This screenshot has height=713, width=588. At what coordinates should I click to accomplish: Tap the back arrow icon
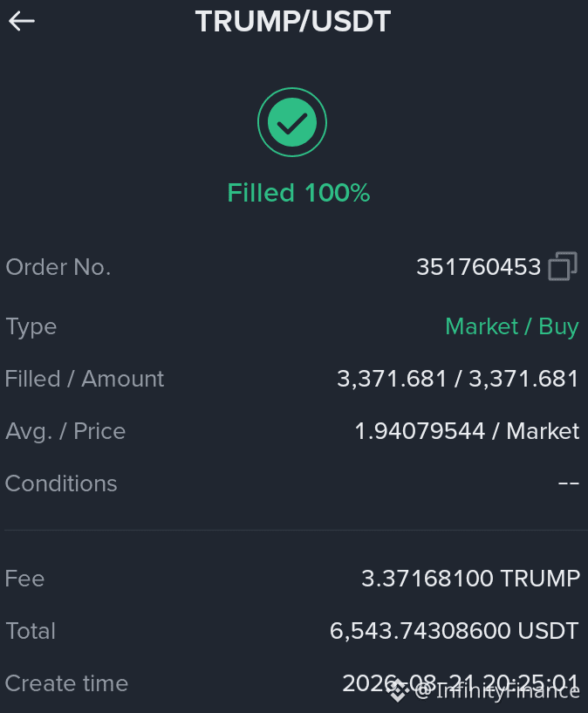pyautogui.click(x=21, y=21)
